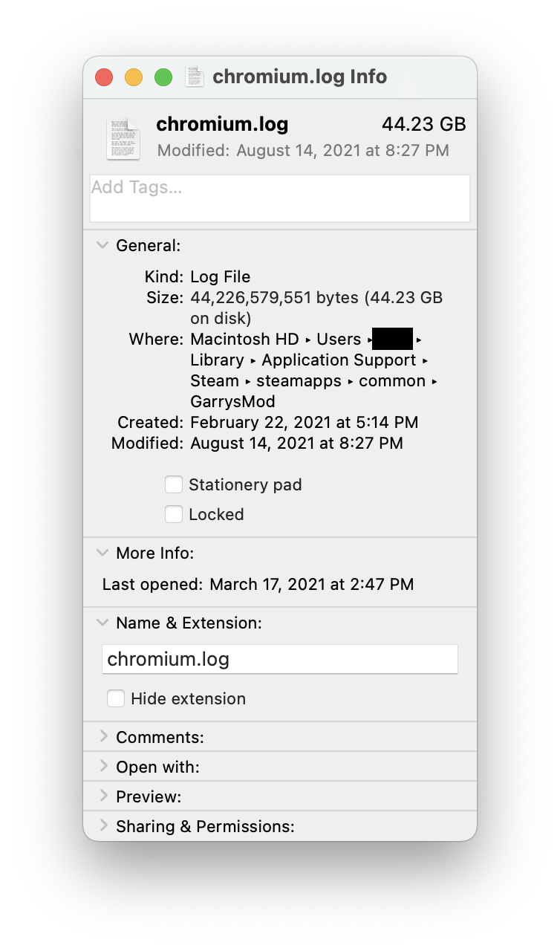Click the Last opened March 17, 2021 value
Image resolution: width=560 pixels, height=951 pixels.
click(312, 584)
